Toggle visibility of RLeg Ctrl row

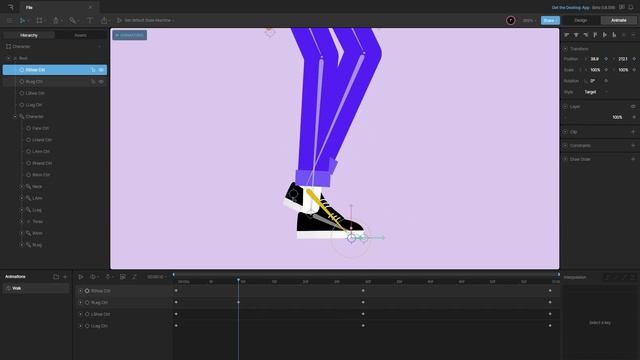(x=101, y=82)
